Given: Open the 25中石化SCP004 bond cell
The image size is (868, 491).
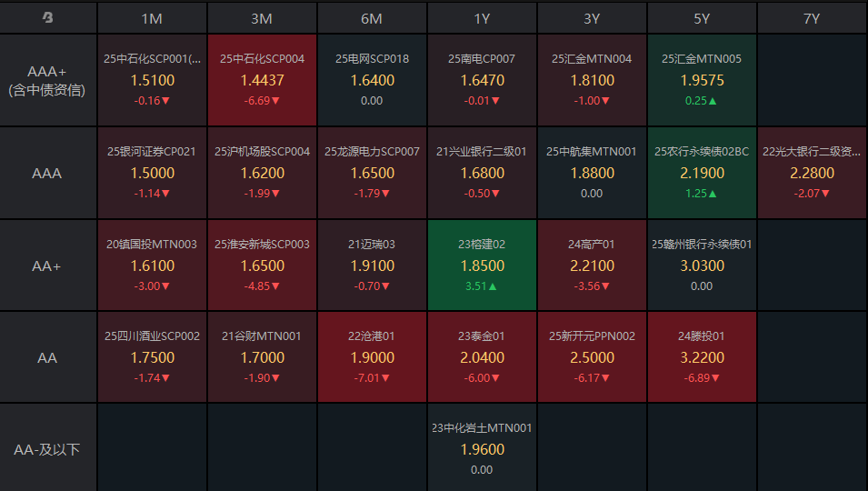Looking at the screenshot, I should point(262,80).
